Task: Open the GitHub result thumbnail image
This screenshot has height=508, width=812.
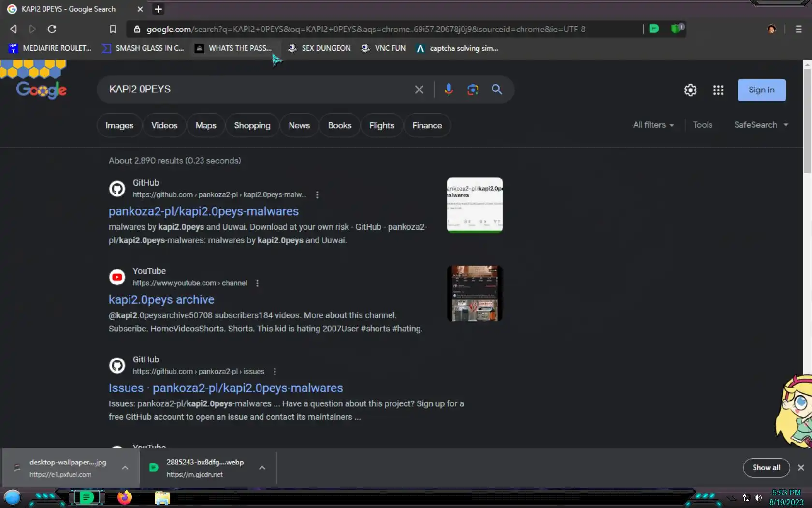Action: coord(475,205)
